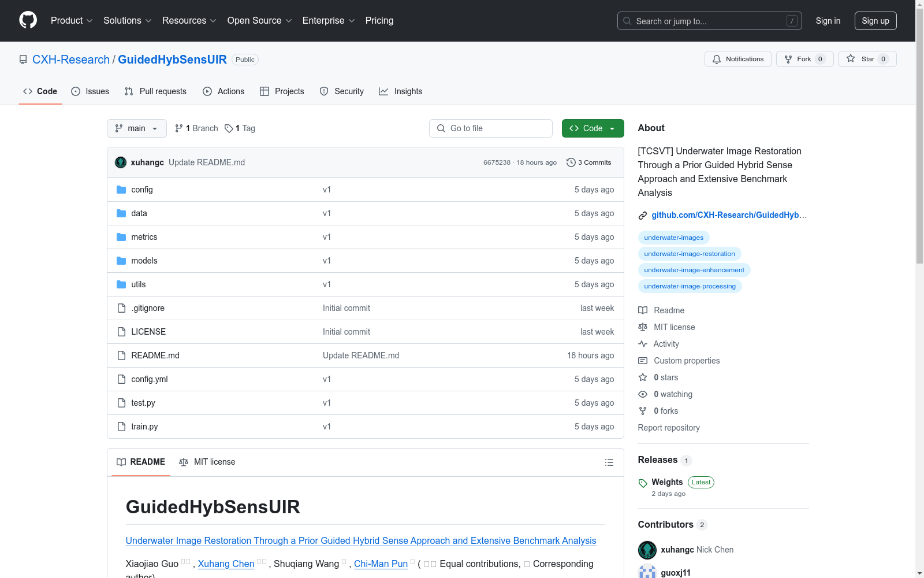Click the utils folder icon
This screenshot has height=578, width=924.
pos(121,284)
